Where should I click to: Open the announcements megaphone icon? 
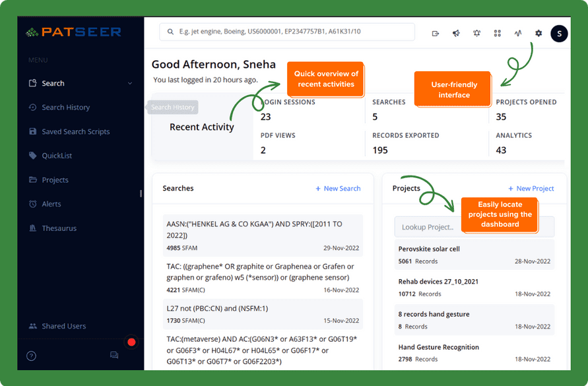(456, 34)
